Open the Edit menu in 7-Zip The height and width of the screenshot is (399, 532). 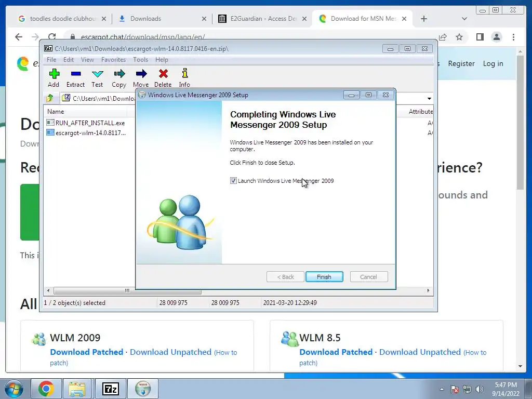pyautogui.click(x=68, y=60)
